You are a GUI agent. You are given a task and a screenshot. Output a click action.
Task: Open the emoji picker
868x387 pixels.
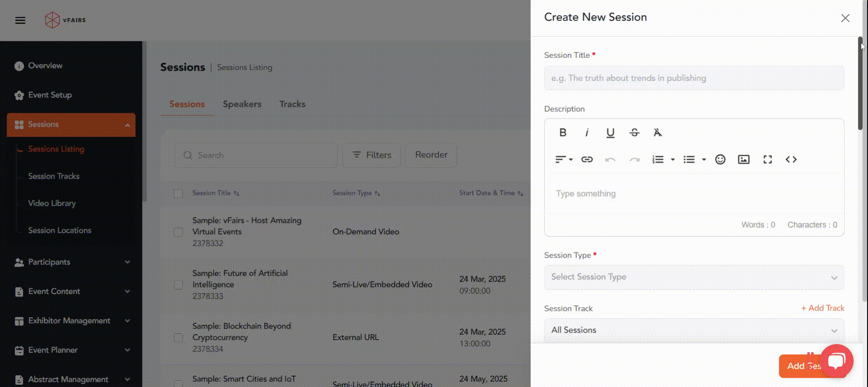[720, 159]
